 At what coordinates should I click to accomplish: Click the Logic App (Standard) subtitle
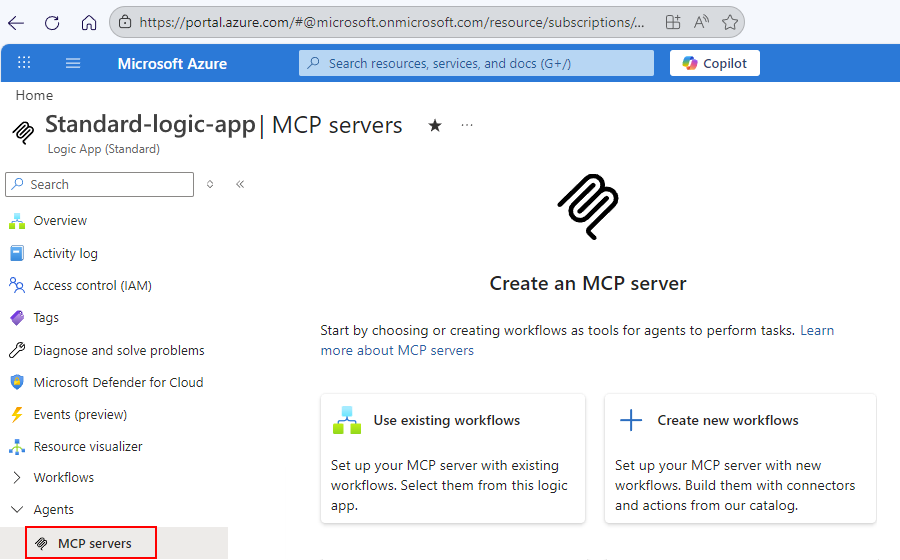(103, 149)
